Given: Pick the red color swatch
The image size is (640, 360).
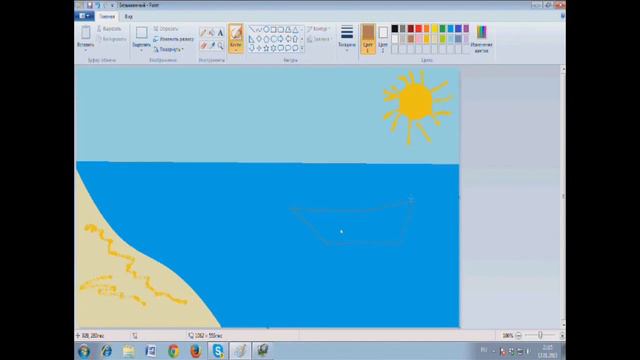Looking at the screenshot, I should coord(418,29).
